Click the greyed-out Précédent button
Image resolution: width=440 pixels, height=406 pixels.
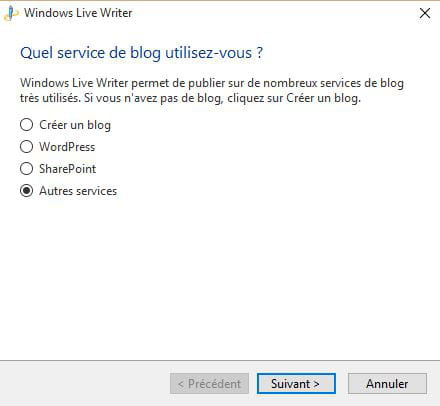click(x=209, y=384)
